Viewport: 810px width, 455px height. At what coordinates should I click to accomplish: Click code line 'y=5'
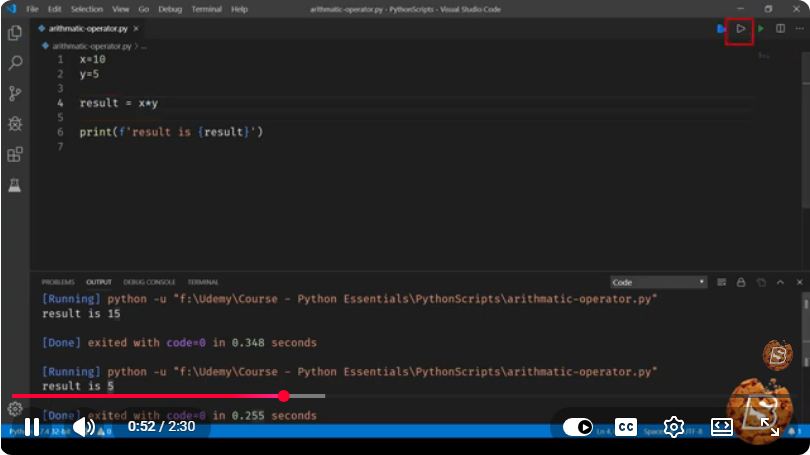pos(89,74)
